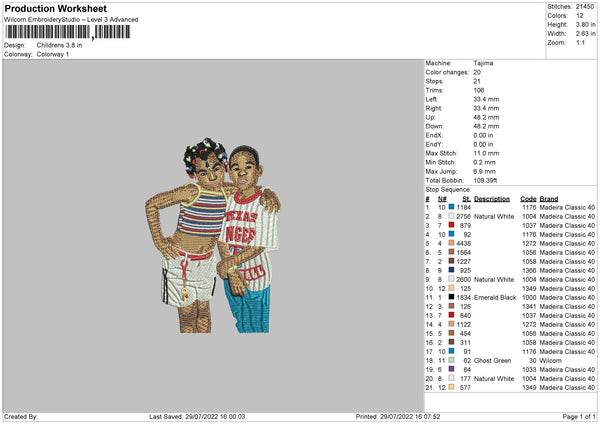
Task: Click the blue swatch in stop row 4
Action: pyautogui.click(x=452, y=234)
